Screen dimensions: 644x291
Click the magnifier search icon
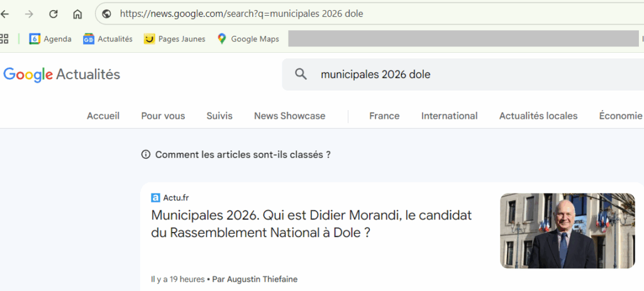tap(301, 74)
